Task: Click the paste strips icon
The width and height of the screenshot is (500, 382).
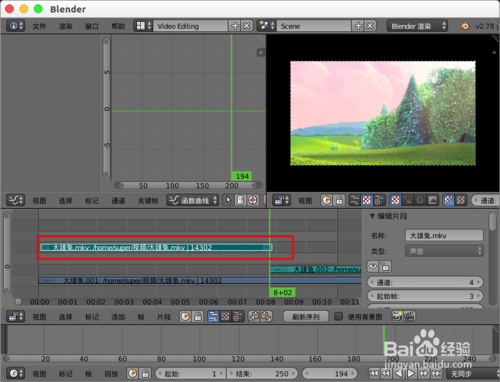Action: [266, 316]
